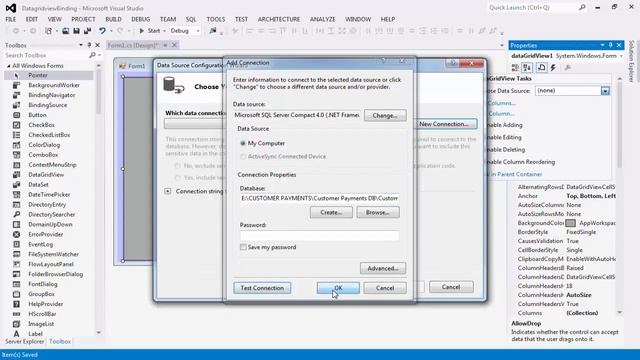The height and width of the screenshot is (360, 640).
Task: Click the Advanced... button
Action: click(x=383, y=268)
